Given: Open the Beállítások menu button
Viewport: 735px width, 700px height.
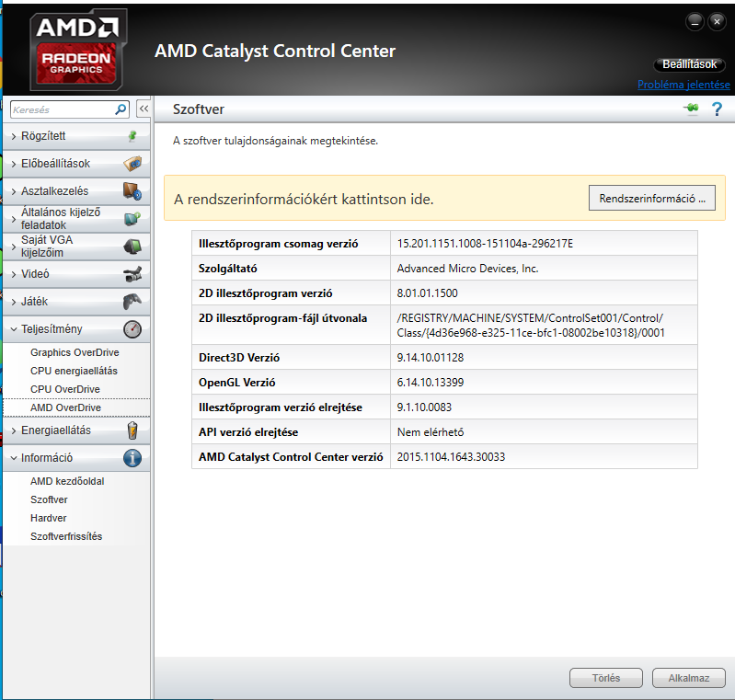Looking at the screenshot, I should pyautogui.click(x=690, y=64).
